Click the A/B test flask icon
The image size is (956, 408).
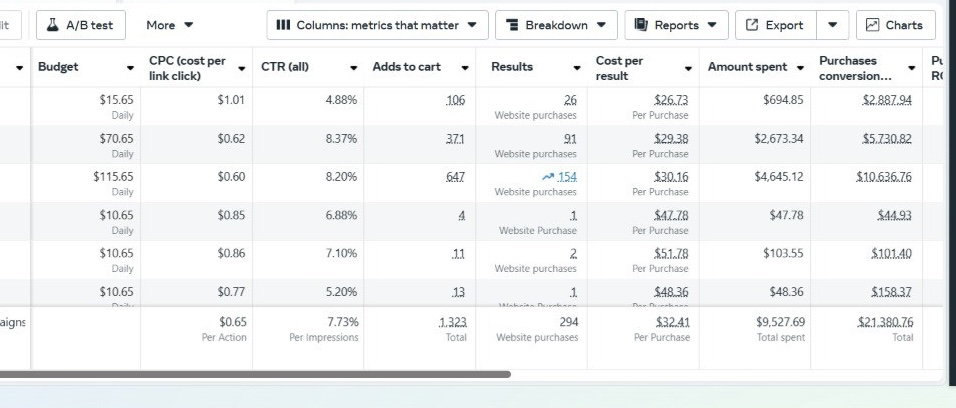[52, 25]
